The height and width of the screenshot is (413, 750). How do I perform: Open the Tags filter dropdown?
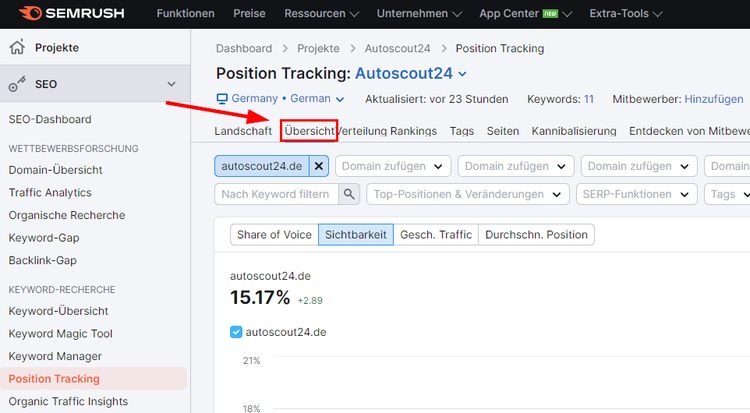point(727,194)
